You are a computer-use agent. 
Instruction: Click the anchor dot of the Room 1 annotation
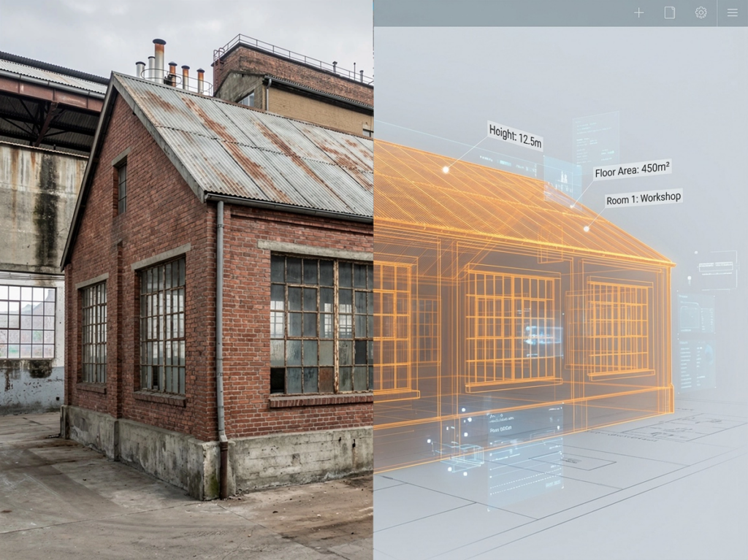point(586,229)
